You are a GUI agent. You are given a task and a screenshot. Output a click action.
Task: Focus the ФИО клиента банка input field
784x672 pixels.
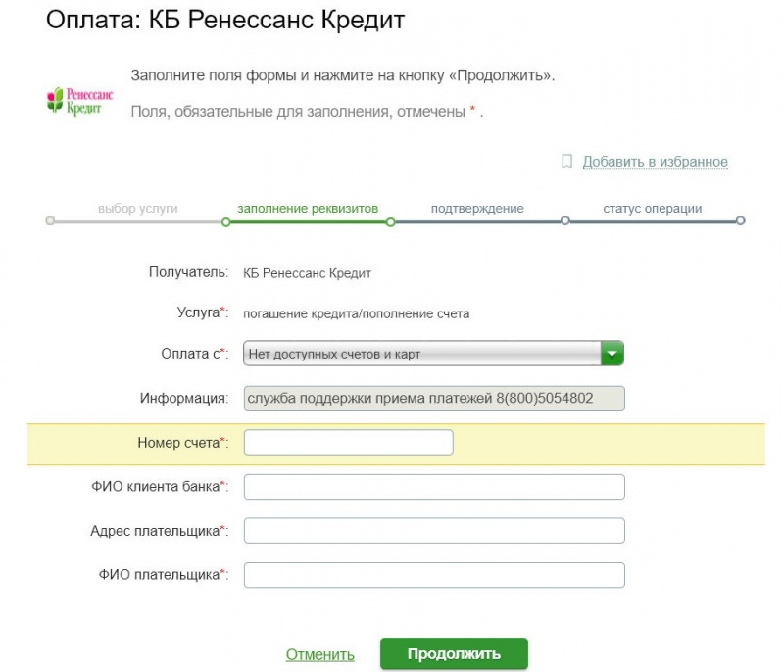pyautogui.click(x=434, y=487)
